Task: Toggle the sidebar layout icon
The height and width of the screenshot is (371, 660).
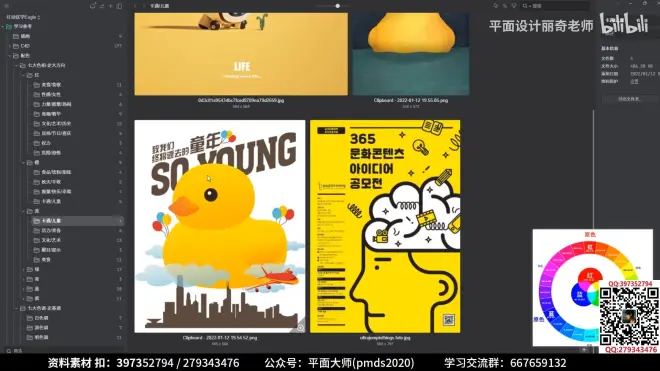Action: point(120,6)
